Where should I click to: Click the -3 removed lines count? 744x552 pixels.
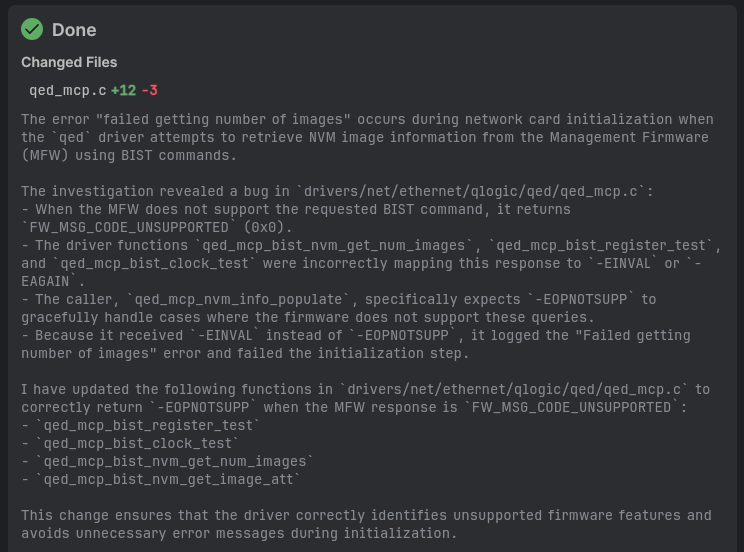tap(150, 90)
